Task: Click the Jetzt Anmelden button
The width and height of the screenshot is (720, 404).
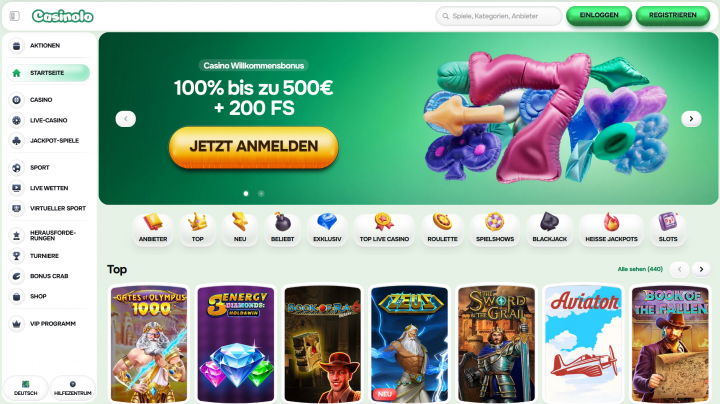Action: [253, 147]
